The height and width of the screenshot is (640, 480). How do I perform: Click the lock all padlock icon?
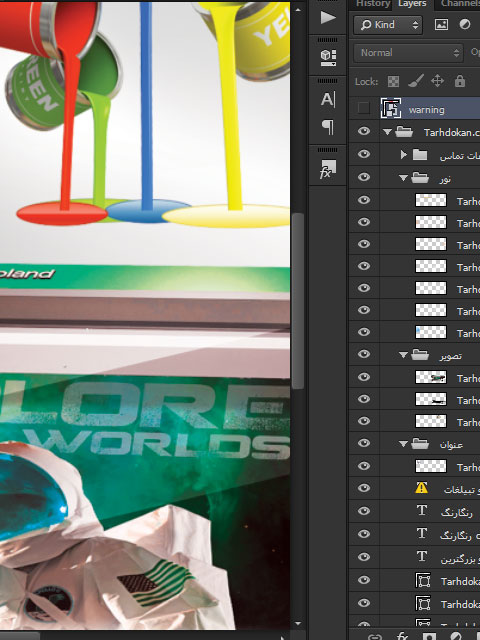click(x=460, y=81)
